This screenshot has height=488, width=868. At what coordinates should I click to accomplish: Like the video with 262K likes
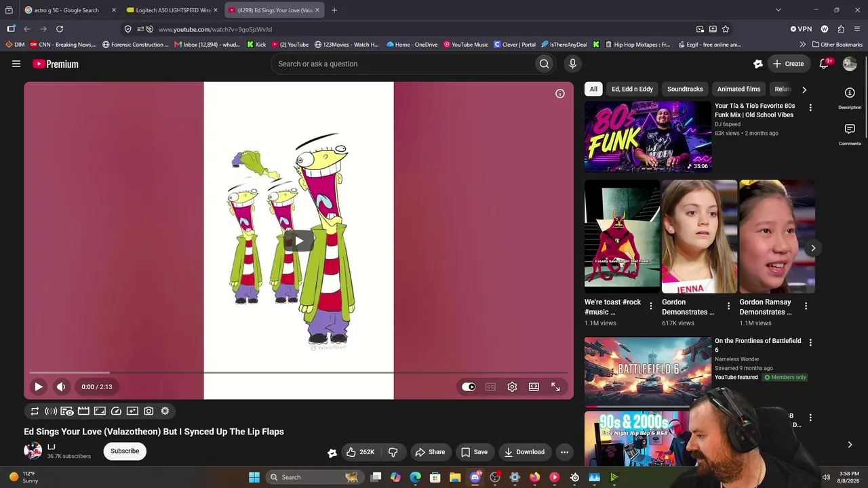click(361, 452)
